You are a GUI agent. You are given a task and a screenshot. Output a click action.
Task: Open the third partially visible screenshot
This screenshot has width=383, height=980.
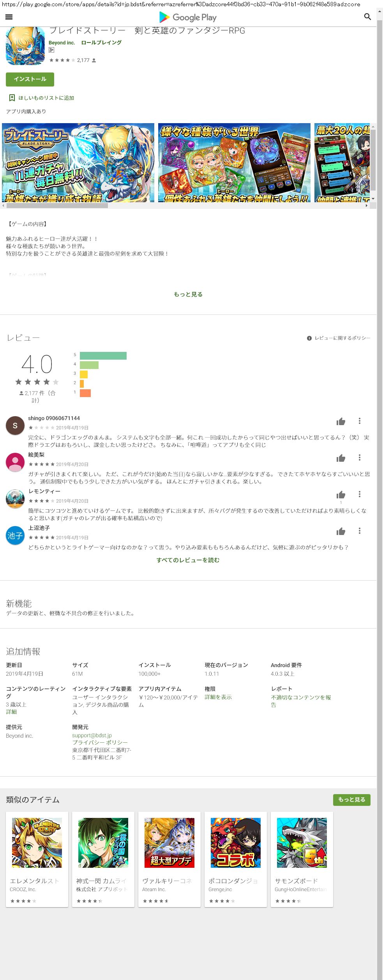pyautogui.click(x=342, y=162)
